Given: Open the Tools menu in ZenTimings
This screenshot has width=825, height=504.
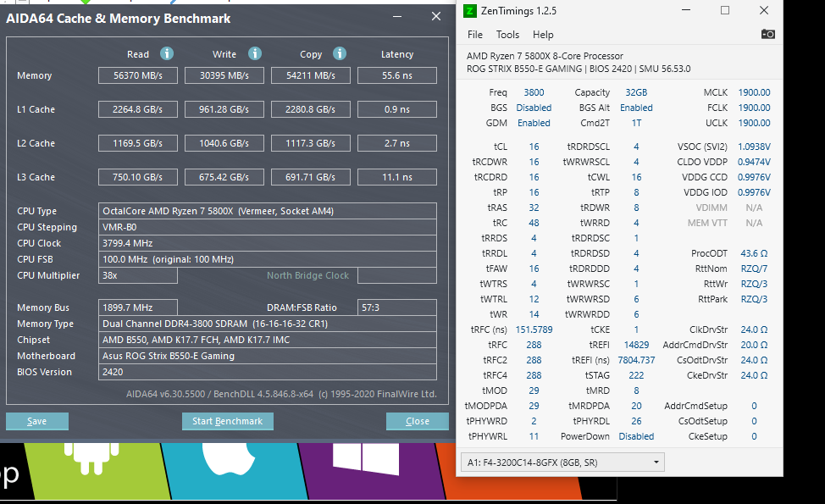Looking at the screenshot, I should tap(507, 35).
